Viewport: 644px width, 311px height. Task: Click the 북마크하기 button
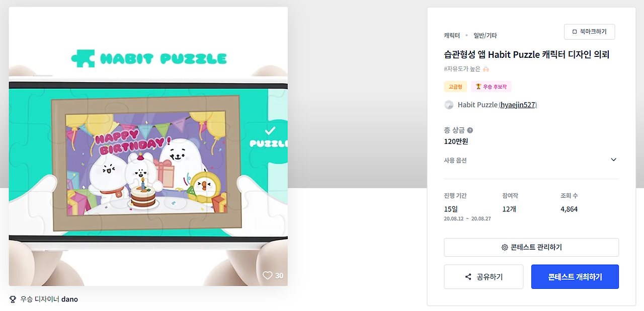(x=589, y=32)
